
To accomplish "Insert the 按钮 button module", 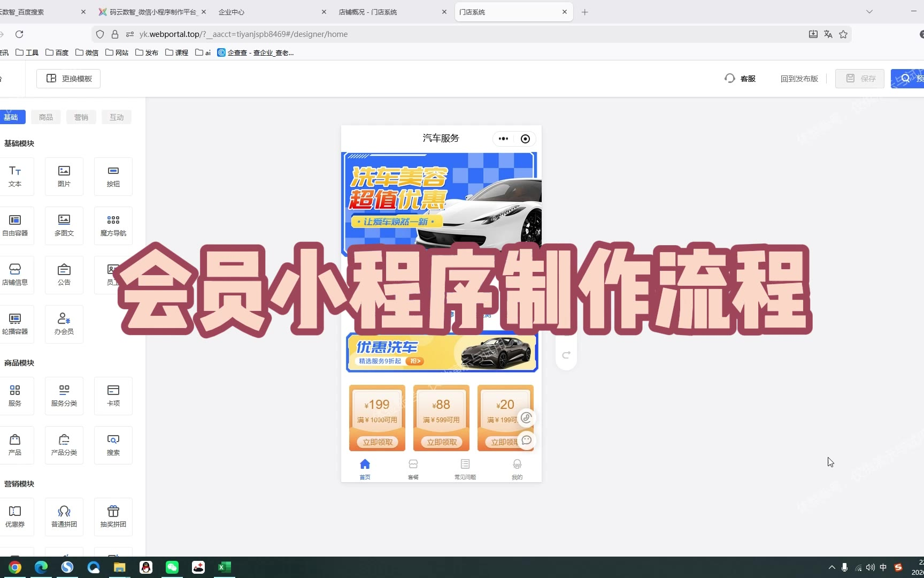I will [113, 176].
